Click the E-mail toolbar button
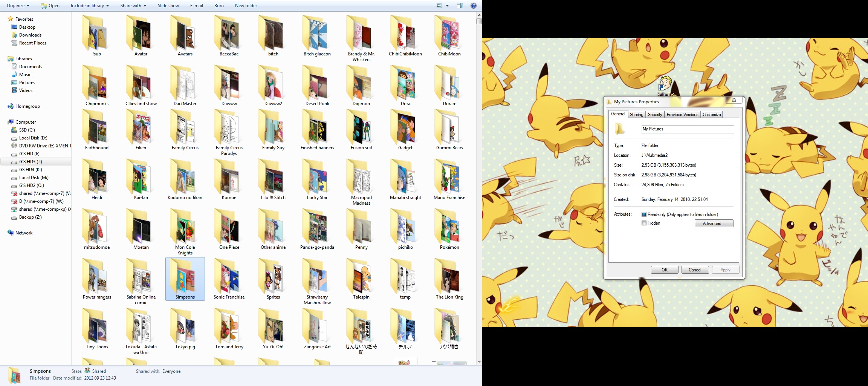Viewport: 868px width, 386px height. pyautogui.click(x=197, y=6)
